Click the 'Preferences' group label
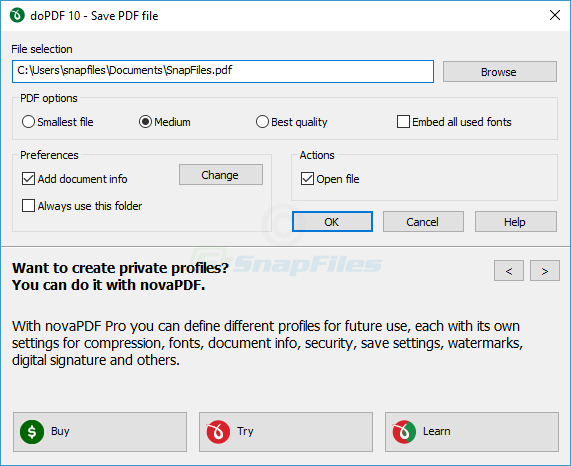 click(49, 155)
